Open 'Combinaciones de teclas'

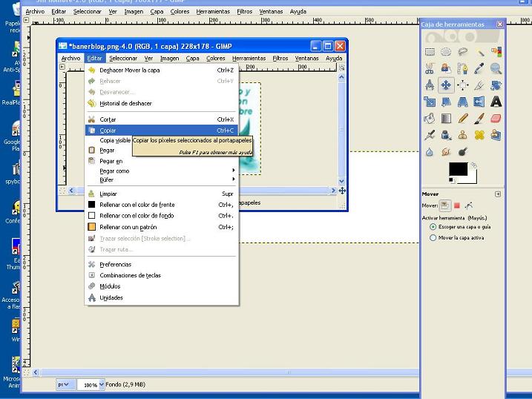coord(161,275)
